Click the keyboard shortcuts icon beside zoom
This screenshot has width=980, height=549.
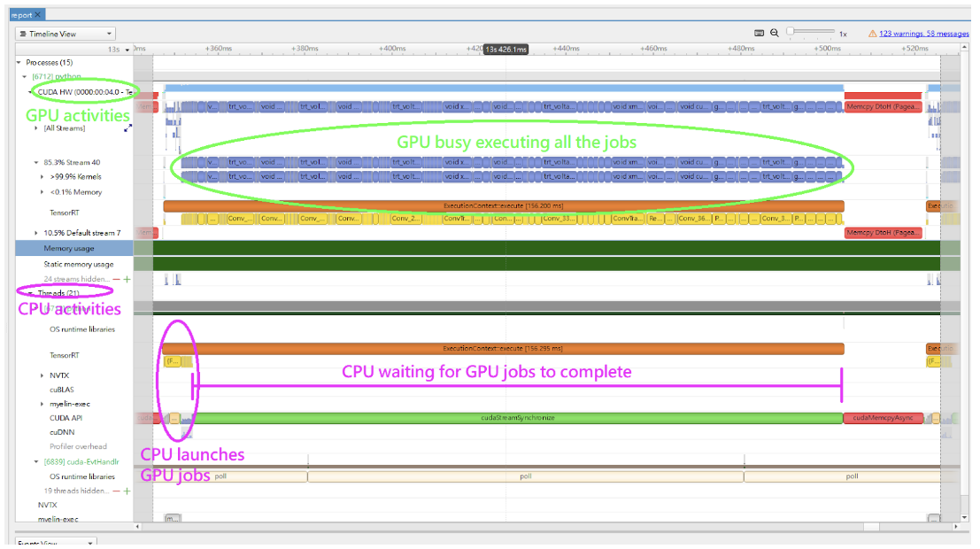point(759,33)
